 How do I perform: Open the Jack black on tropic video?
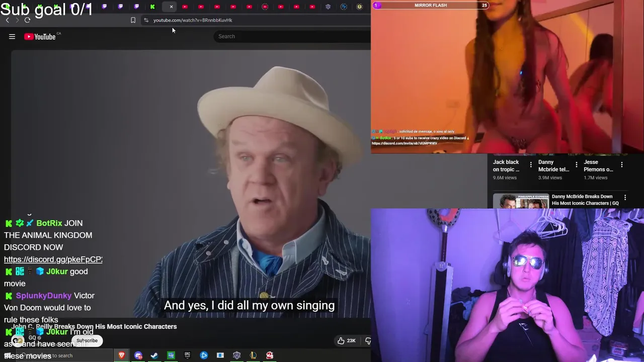(x=506, y=165)
